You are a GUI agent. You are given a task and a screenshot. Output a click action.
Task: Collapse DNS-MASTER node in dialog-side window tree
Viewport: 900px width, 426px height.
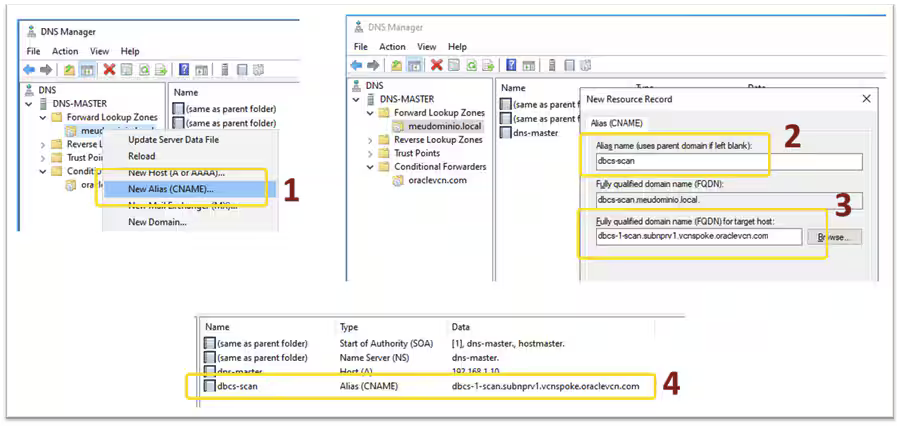[356, 99]
